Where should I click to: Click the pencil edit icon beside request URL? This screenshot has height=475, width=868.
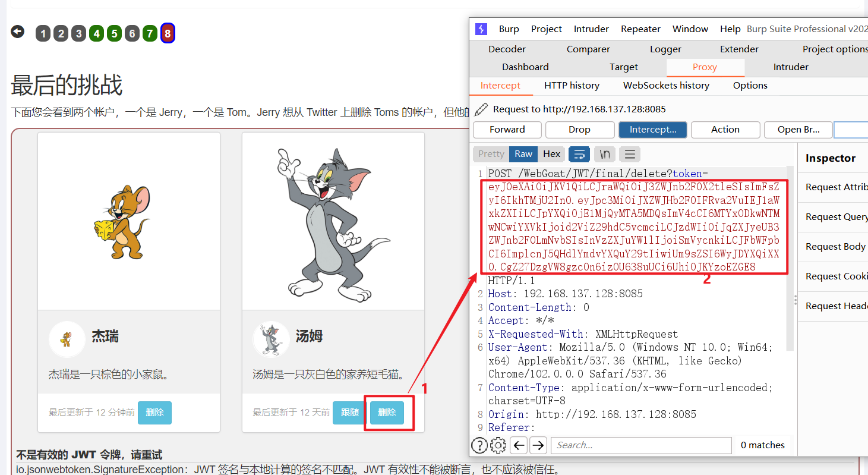(x=481, y=109)
